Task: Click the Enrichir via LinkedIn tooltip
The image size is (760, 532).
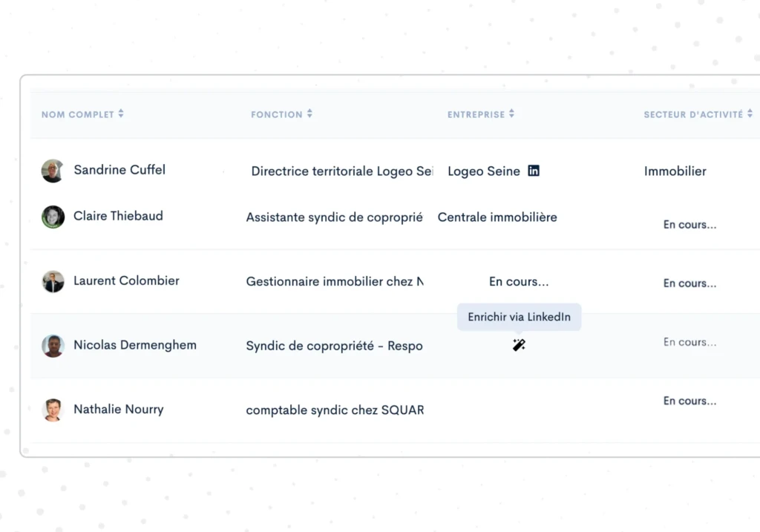Action: [x=519, y=317]
